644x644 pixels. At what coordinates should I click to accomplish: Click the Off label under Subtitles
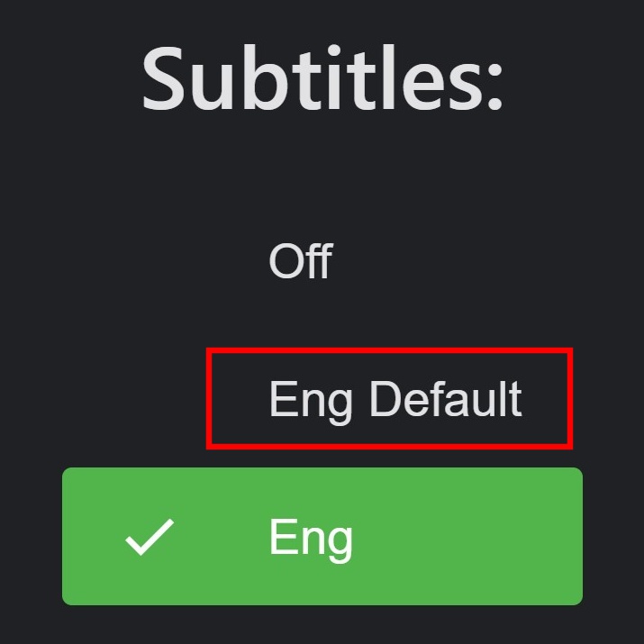pos(300,261)
